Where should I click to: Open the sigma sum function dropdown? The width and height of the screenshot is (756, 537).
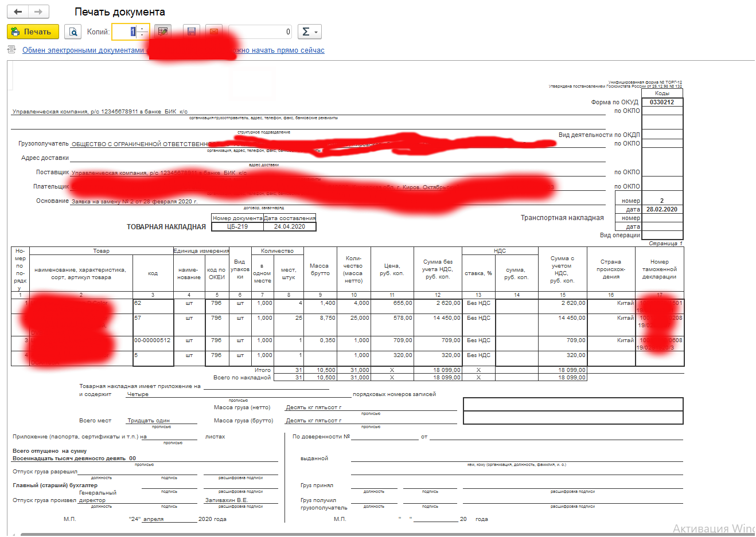(309, 32)
